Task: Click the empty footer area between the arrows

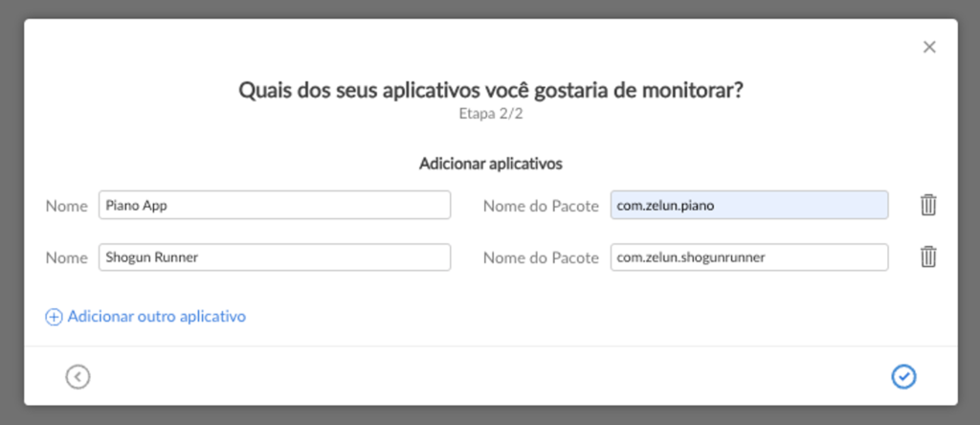Action: tap(490, 377)
